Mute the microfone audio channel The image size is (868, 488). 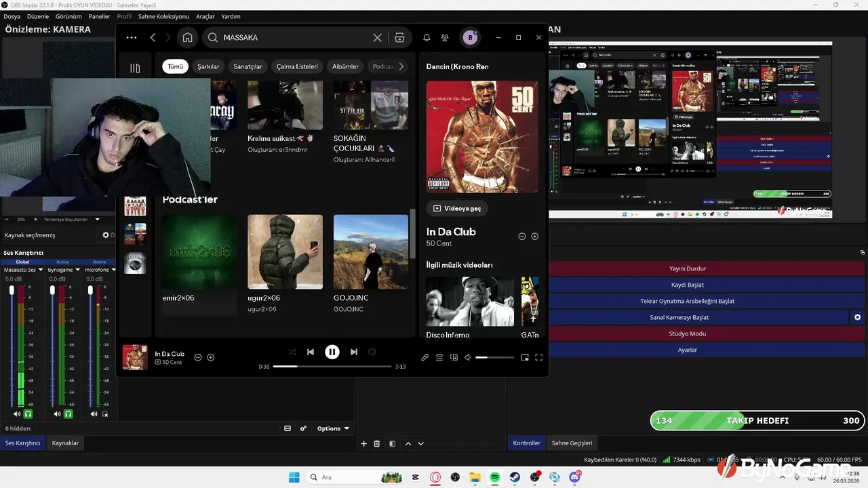[94, 414]
